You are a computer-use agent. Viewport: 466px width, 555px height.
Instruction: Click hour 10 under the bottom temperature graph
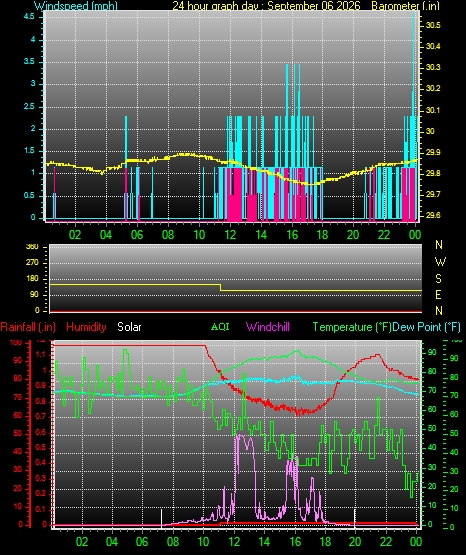[203, 542]
